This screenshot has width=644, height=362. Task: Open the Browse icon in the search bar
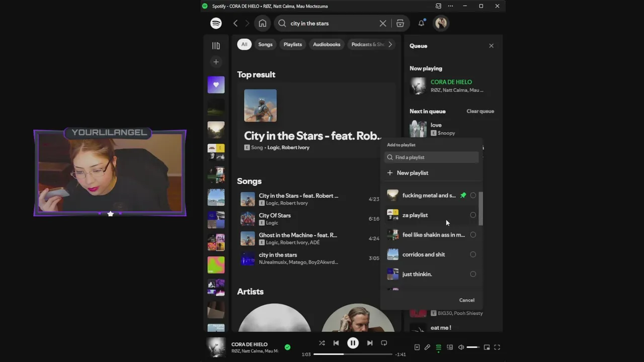(400, 23)
